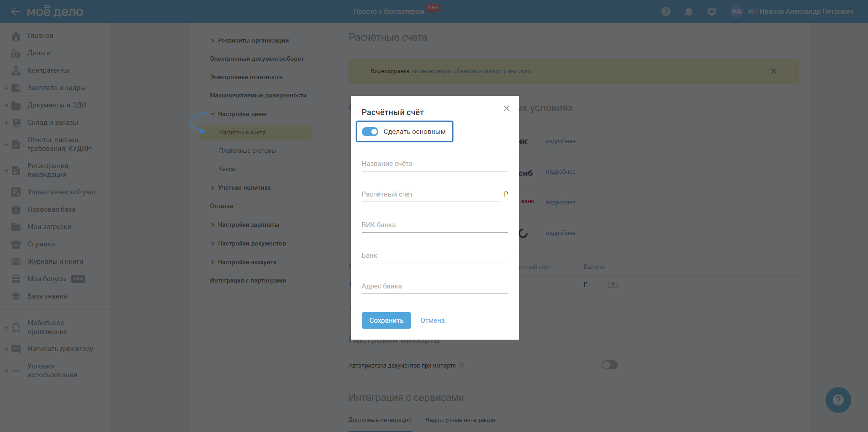Click the back arrow next to logo
The width and height of the screenshot is (868, 432).
(16, 11)
